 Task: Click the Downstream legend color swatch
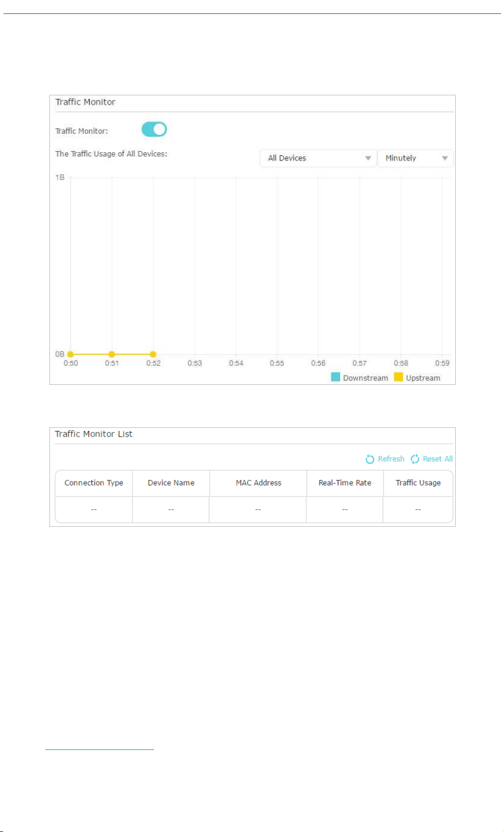(x=335, y=377)
